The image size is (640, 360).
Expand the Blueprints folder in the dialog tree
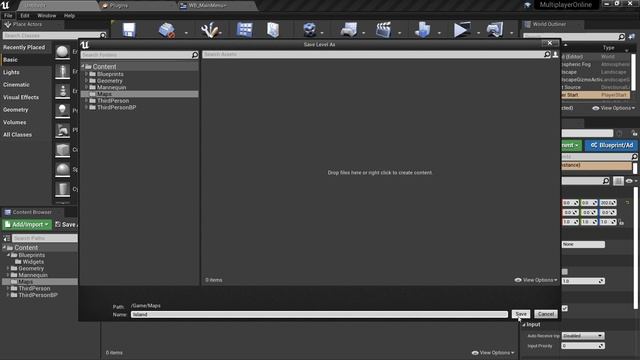[x=86, y=74]
